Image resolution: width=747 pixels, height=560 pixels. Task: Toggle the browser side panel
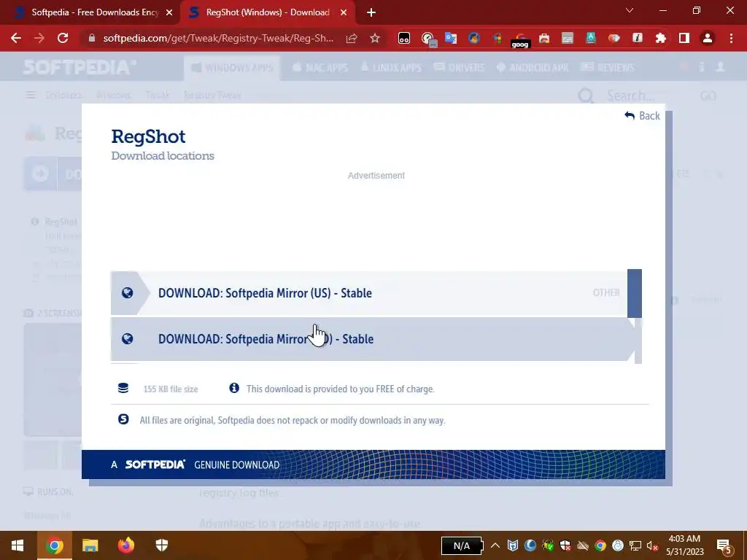(x=684, y=38)
